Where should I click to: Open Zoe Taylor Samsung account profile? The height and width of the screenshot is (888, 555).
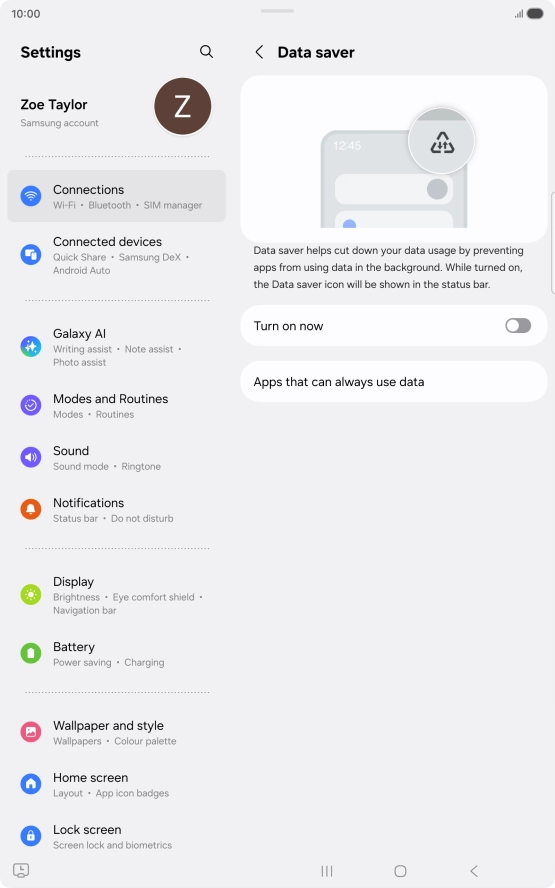pos(116,108)
